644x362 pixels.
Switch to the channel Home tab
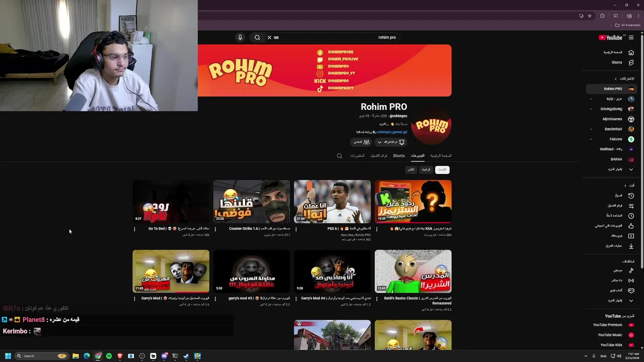point(441,156)
